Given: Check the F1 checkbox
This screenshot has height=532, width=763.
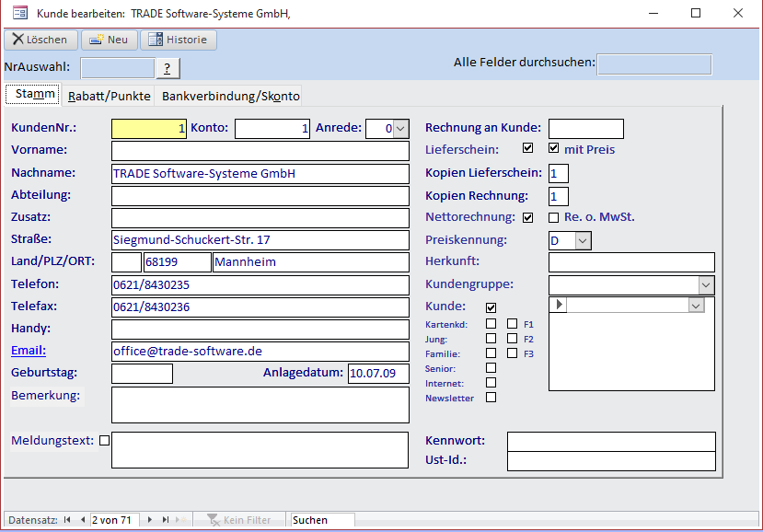Looking at the screenshot, I should 512,324.
